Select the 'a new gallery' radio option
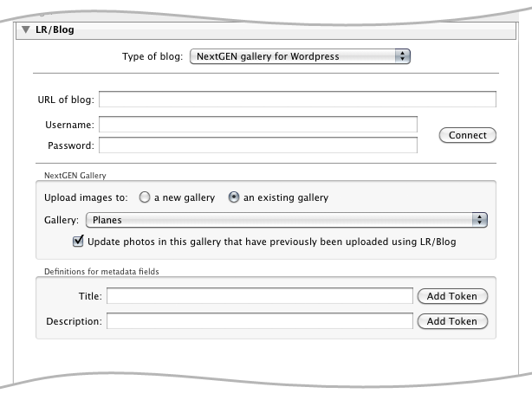 144,197
